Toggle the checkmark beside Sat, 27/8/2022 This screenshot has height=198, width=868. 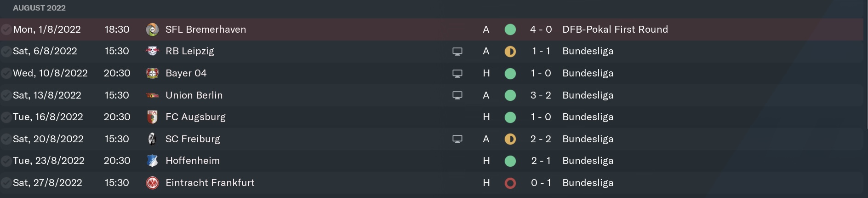[6, 183]
